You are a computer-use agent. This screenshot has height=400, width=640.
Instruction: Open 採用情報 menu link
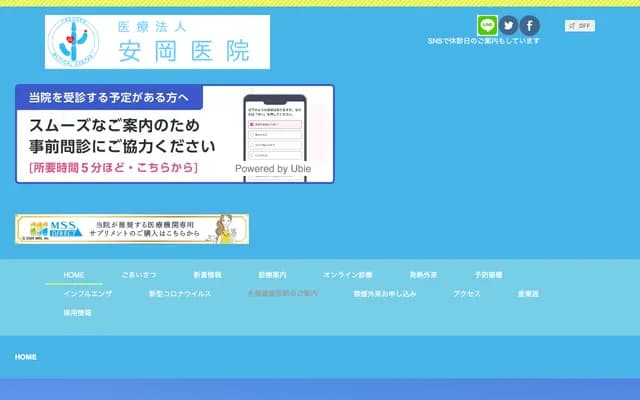77,313
